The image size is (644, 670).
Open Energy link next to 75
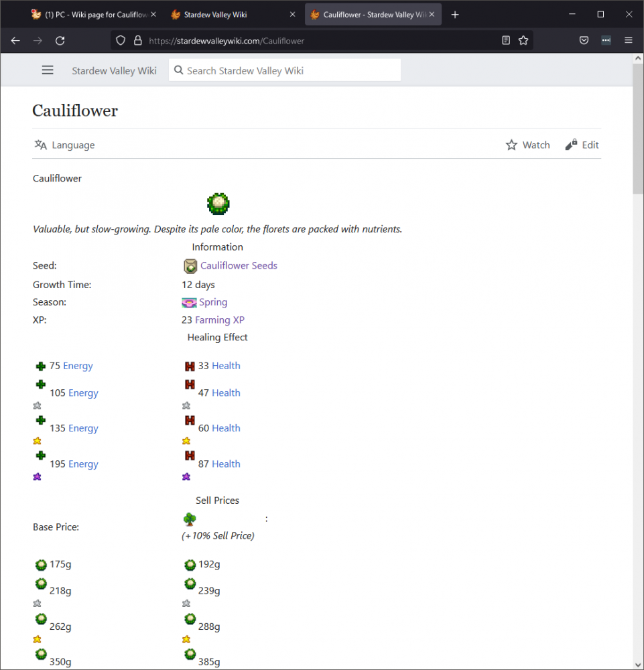point(78,366)
